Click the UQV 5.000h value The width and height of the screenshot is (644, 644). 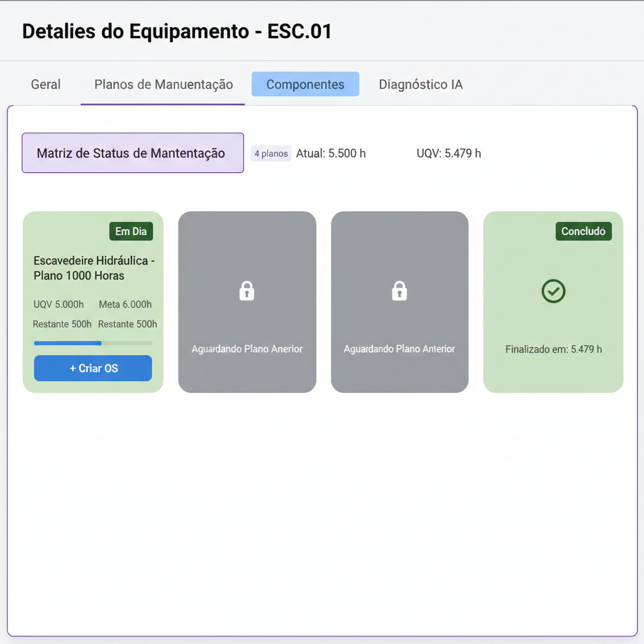pos(58,304)
